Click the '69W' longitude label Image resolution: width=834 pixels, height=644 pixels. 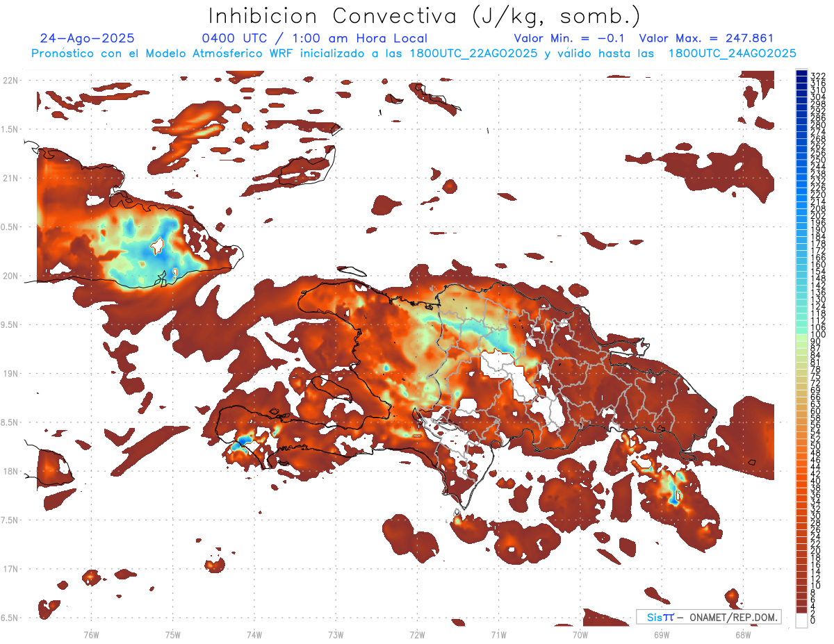click(x=662, y=634)
